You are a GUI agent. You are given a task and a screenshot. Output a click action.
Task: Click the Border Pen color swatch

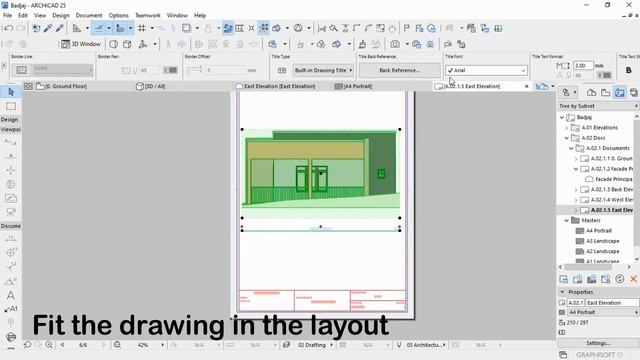coord(173,70)
